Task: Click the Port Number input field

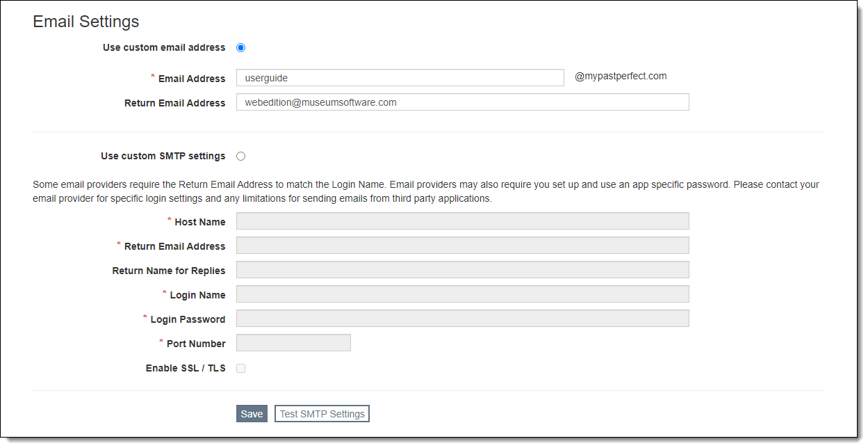Action: pyautogui.click(x=293, y=343)
